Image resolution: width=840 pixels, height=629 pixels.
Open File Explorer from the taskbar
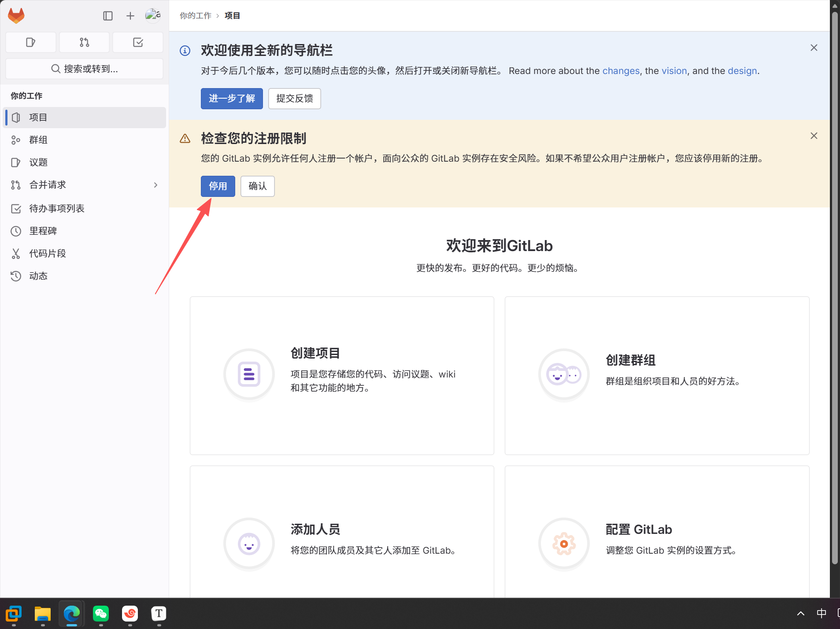43,613
